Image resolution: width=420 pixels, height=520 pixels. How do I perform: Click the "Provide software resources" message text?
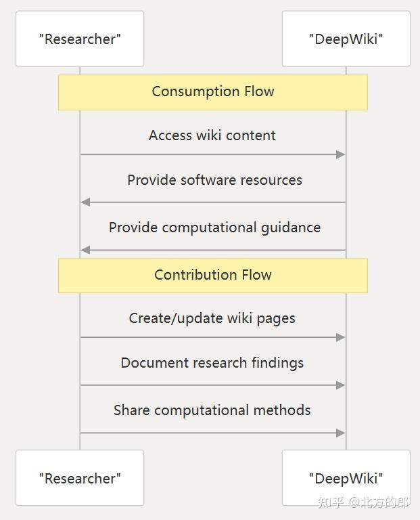pyautogui.click(x=214, y=180)
